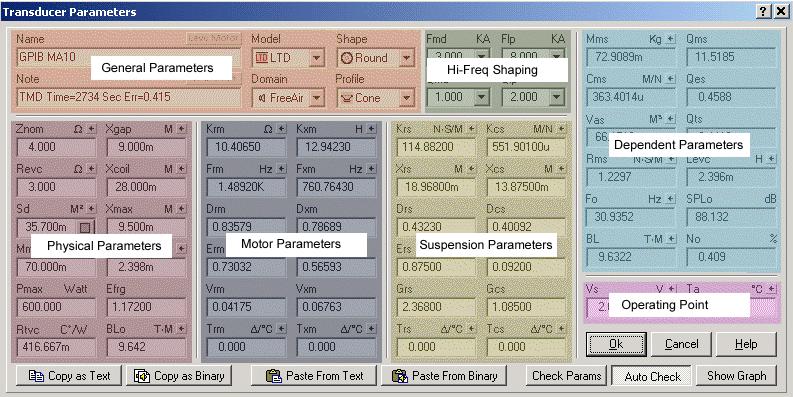Click the unit scale button beside BLo

click(x=182, y=329)
